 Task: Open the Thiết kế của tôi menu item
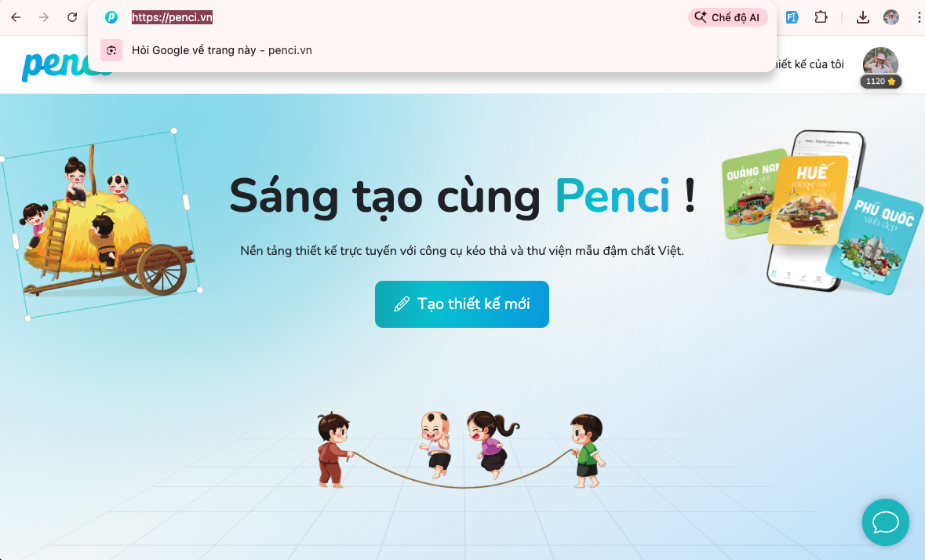tap(809, 64)
